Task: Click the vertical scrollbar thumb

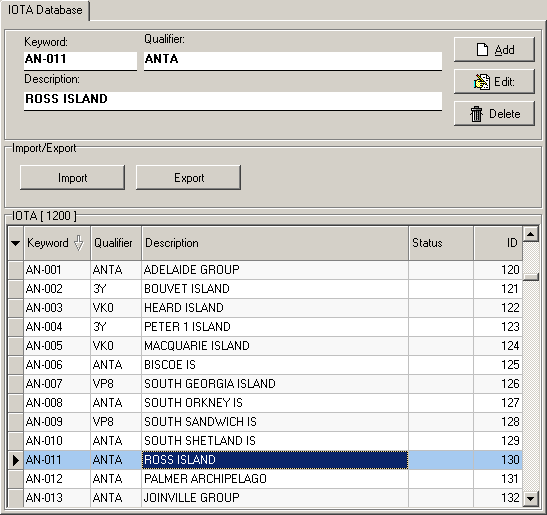Action: point(530,277)
